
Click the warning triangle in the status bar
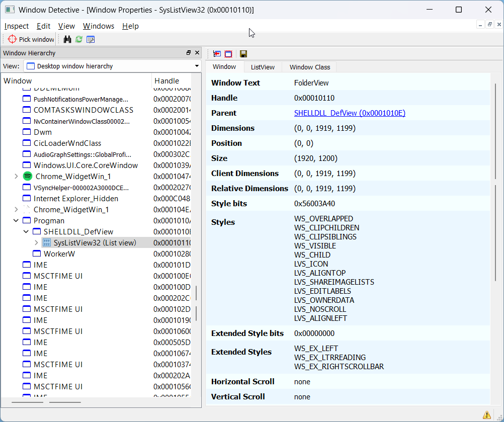pos(486,414)
